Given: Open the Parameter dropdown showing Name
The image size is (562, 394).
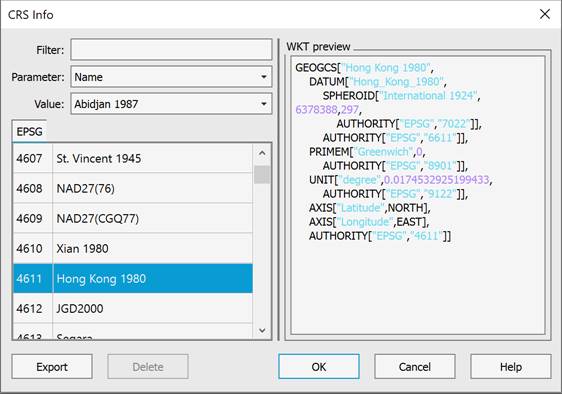Looking at the screenshot, I should pyautogui.click(x=171, y=77).
